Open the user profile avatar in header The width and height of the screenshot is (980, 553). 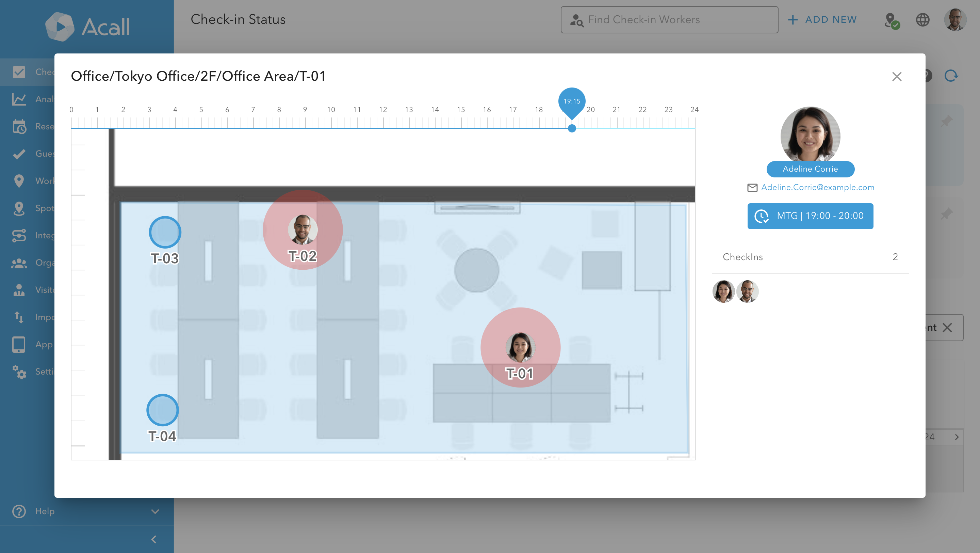[955, 19]
